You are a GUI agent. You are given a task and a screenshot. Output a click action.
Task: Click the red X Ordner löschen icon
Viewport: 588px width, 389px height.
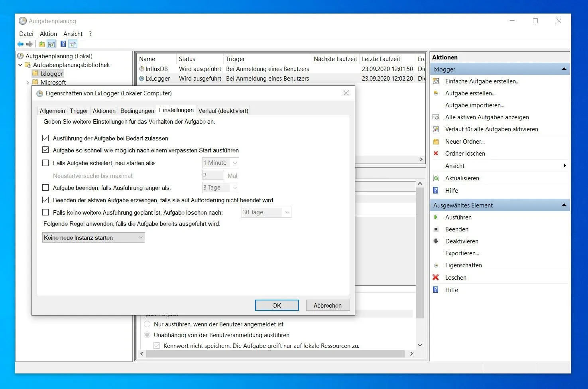pyautogui.click(x=436, y=154)
